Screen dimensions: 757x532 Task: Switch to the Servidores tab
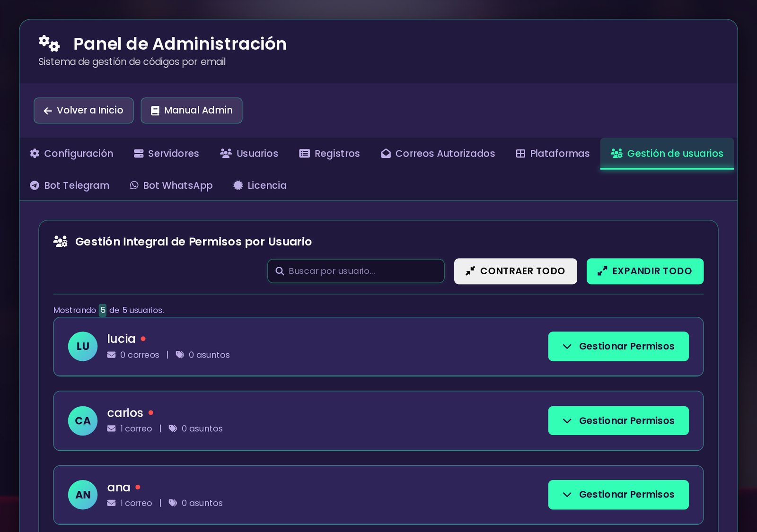(x=167, y=154)
